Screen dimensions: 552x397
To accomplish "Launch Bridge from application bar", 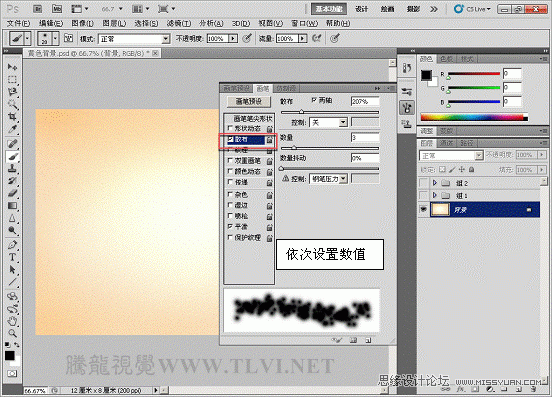I will coord(38,9).
